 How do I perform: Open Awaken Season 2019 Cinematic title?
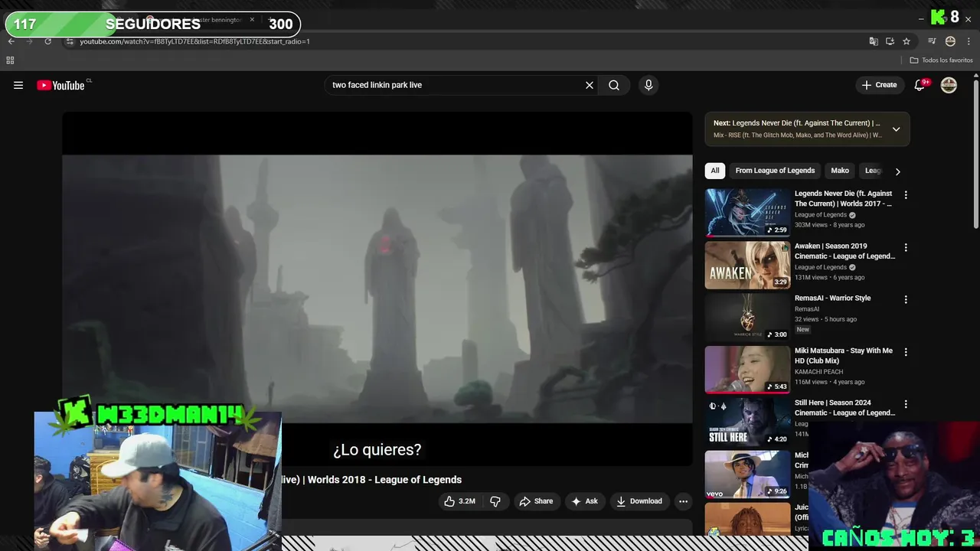point(844,251)
